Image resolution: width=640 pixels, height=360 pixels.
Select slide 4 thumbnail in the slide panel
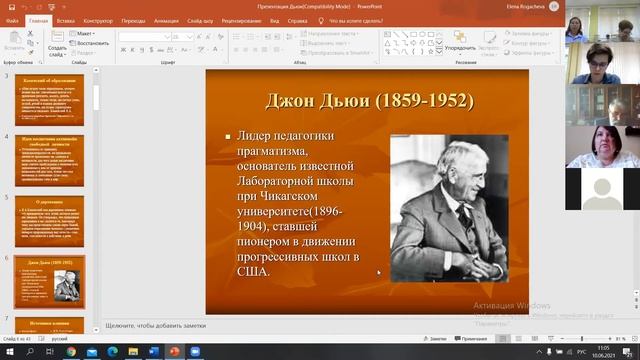pyautogui.click(x=49, y=161)
